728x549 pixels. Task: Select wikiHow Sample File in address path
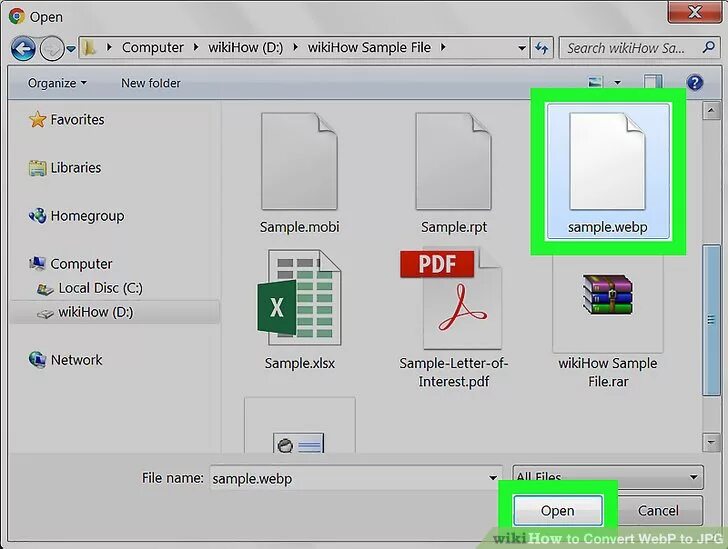[369, 47]
